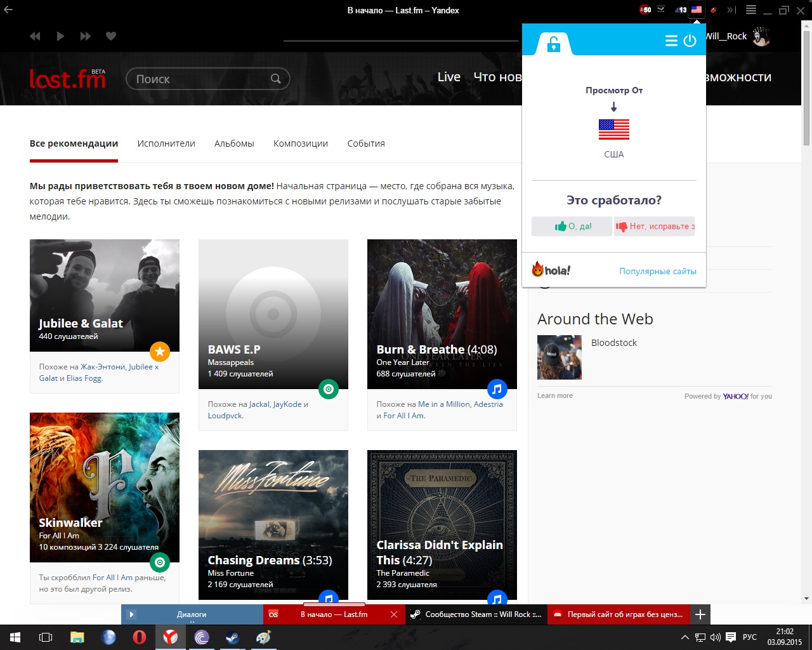Click the Поиск search field

point(197,79)
